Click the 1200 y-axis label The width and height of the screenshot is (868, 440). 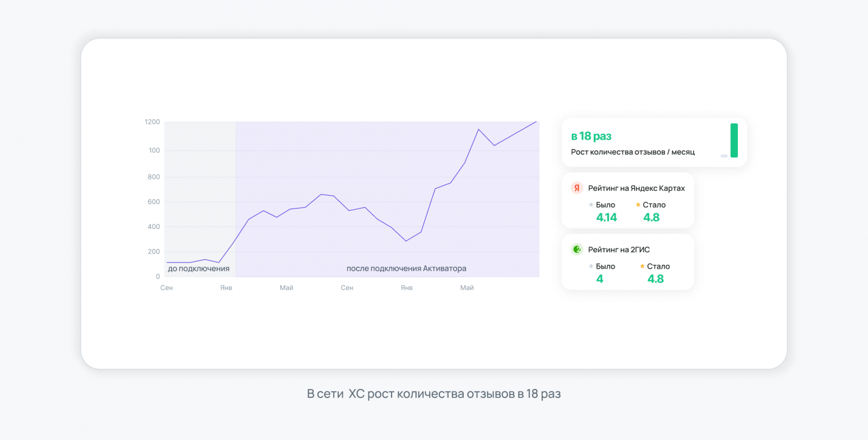click(x=152, y=122)
